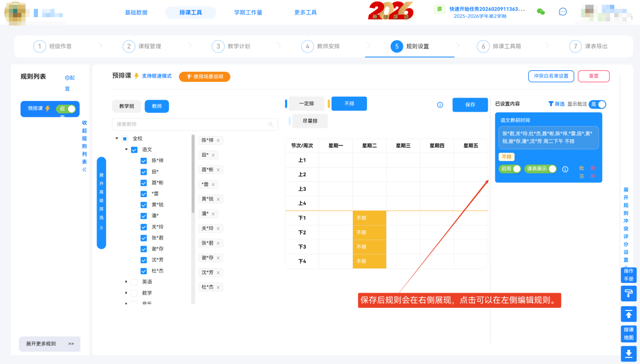Expand the 数学 tree node arrow
640x364 pixels.
[x=126, y=293]
